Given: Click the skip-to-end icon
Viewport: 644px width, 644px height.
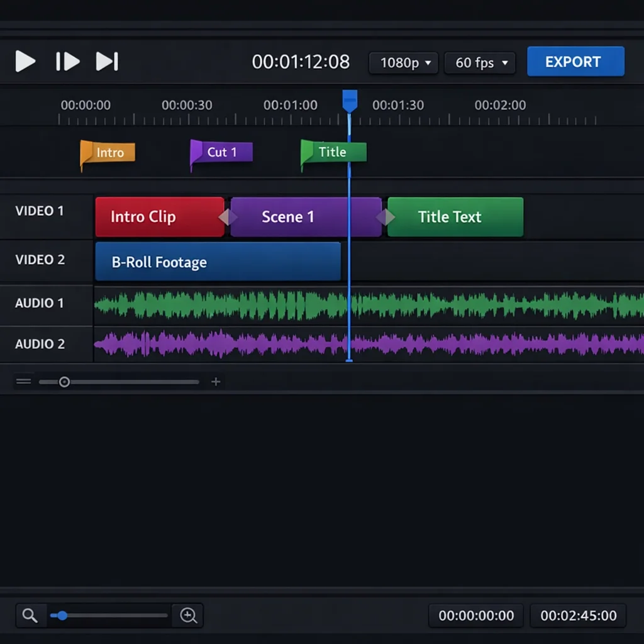Looking at the screenshot, I should click(107, 62).
